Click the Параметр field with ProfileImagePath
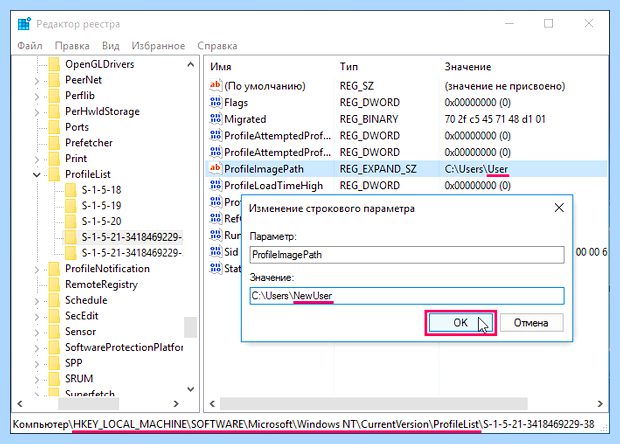Viewport: 620px width, 444px height. pyautogui.click(x=407, y=255)
